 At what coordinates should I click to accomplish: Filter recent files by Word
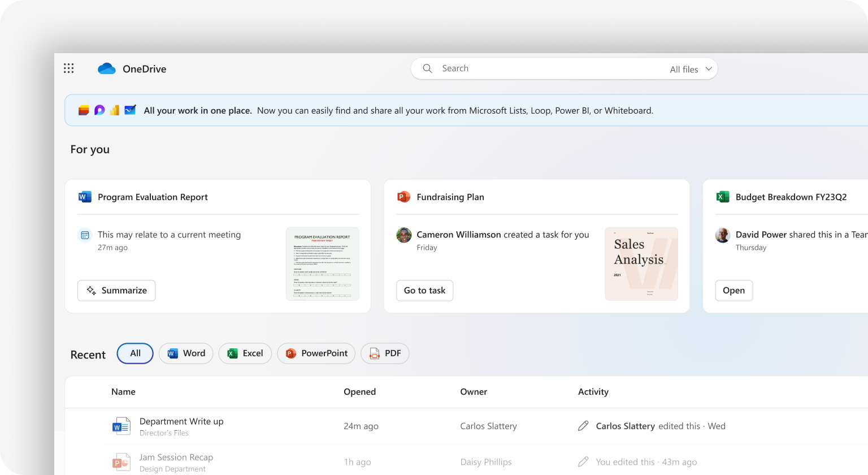tap(186, 353)
